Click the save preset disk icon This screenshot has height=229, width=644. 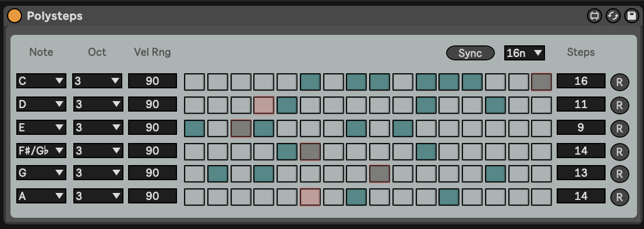632,16
